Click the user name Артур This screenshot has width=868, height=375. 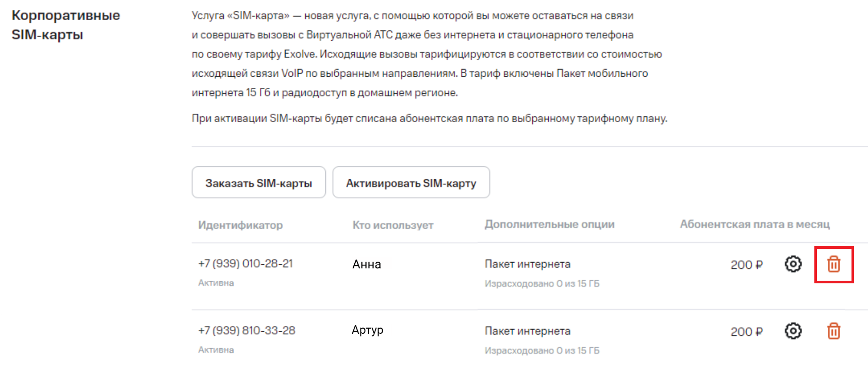367,330
